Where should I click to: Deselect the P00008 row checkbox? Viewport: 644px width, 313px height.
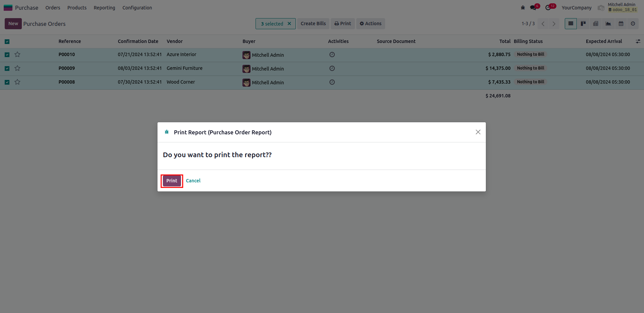(x=7, y=82)
